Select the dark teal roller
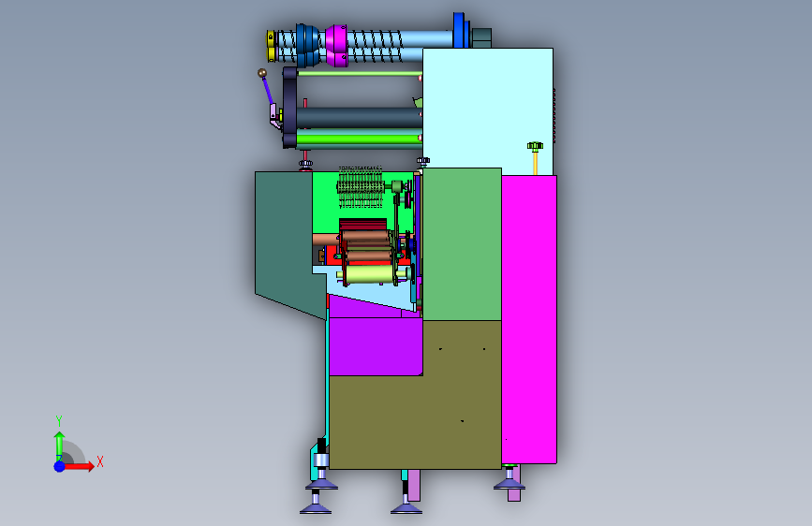This screenshot has width=812, height=526. 360,118
